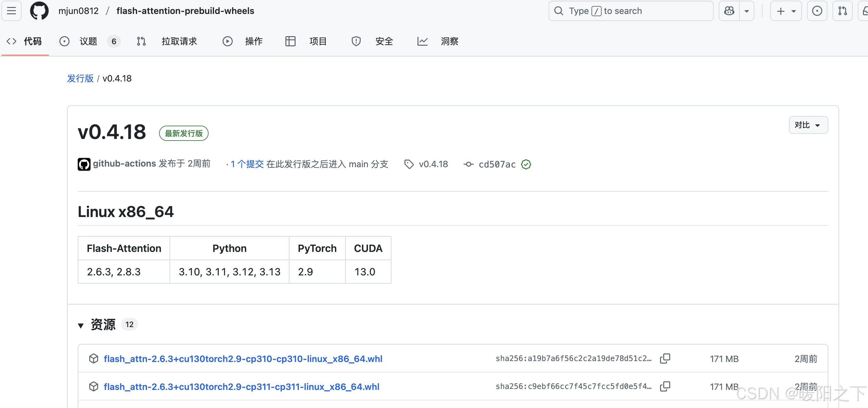Click the GitHub logo home icon
Image resolution: width=868 pixels, height=408 pixels.
click(39, 11)
